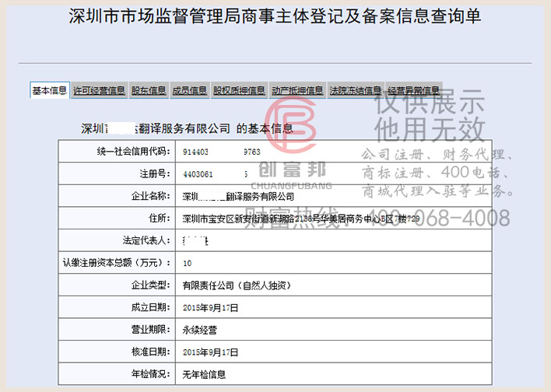Switch to the 法院冻结信息 tab
Viewport: 551px width, 392px height.
(356, 91)
